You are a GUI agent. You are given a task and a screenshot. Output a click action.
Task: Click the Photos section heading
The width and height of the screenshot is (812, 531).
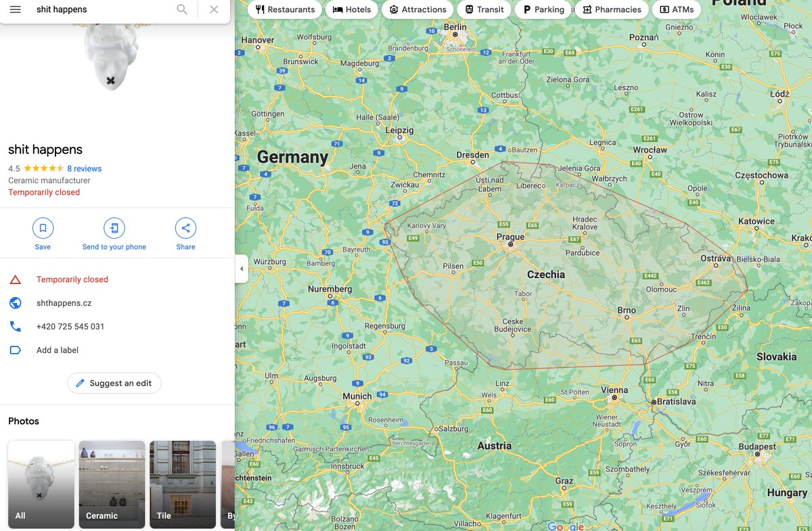click(x=24, y=421)
